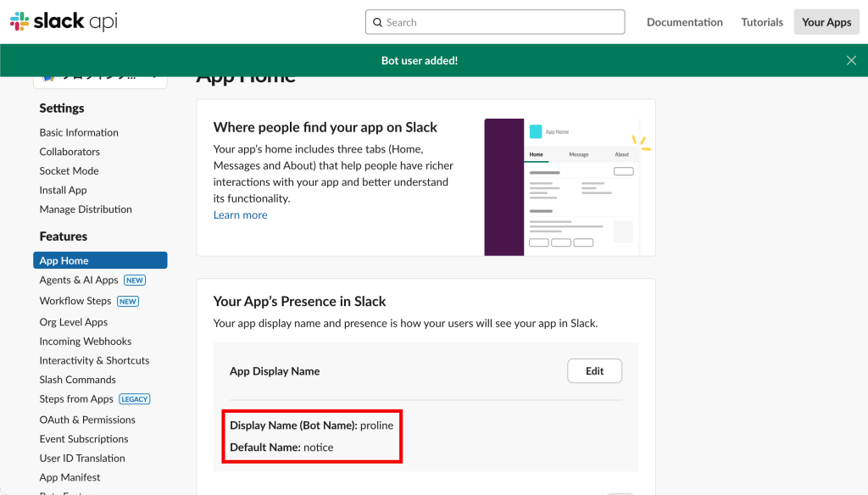Screen dimensions: 868x495
Task: Open Documentation in top navigation
Action: click(684, 22)
